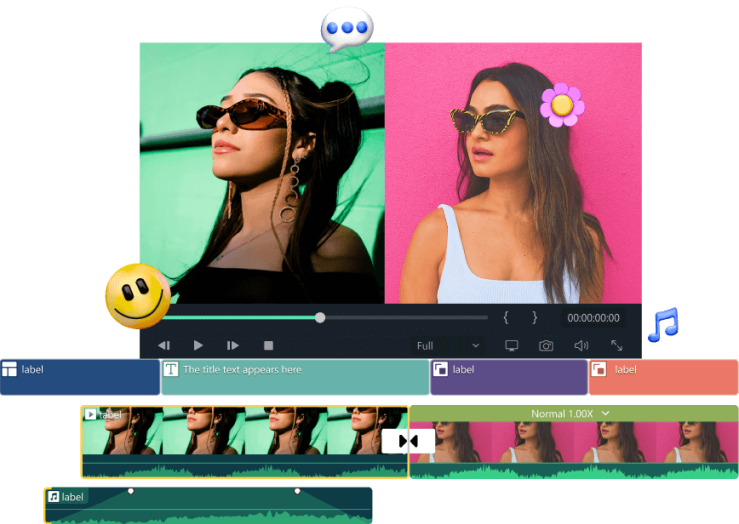Select the green-background video clip on timeline
739x524 pixels.
click(245, 442)
